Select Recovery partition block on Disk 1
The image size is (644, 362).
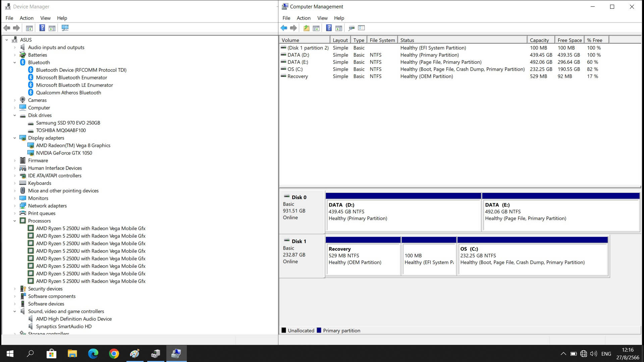click(363, 256)
